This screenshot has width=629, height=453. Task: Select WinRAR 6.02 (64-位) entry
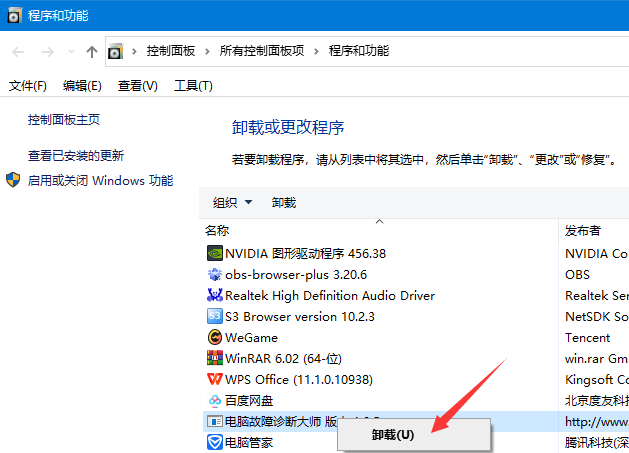click(284, 358)
